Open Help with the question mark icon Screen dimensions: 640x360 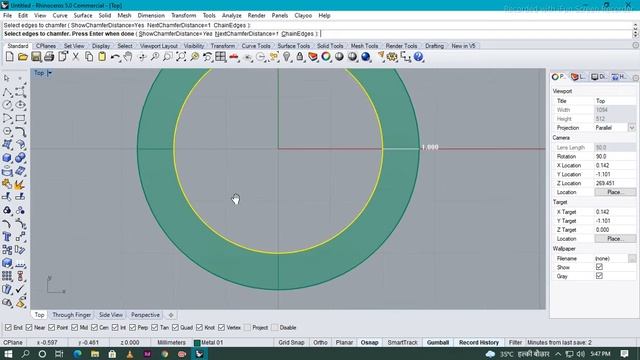[x=418, y=57]
